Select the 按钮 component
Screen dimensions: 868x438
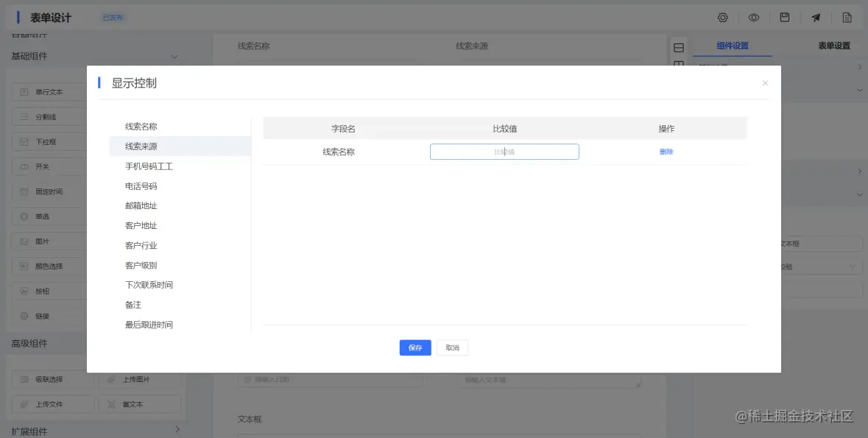pos(49,292)
